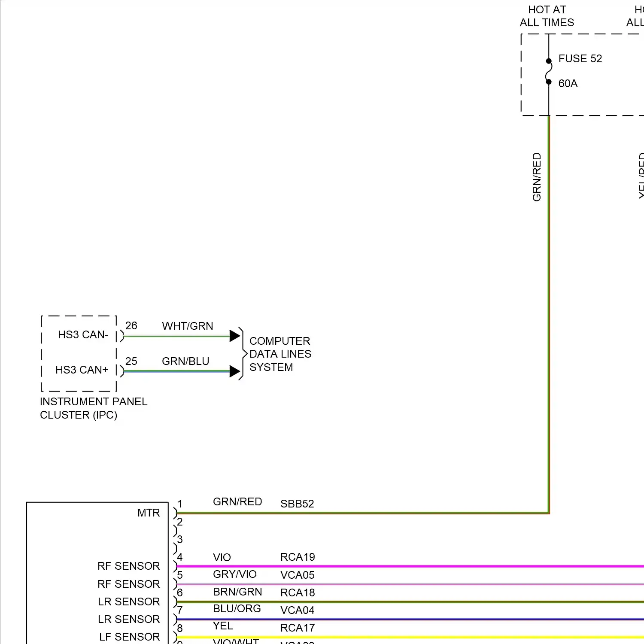The height and width of the screenshot is (644, 644).
Task: Click the WHT/GRN wire color label
Action: pos(187,326)
